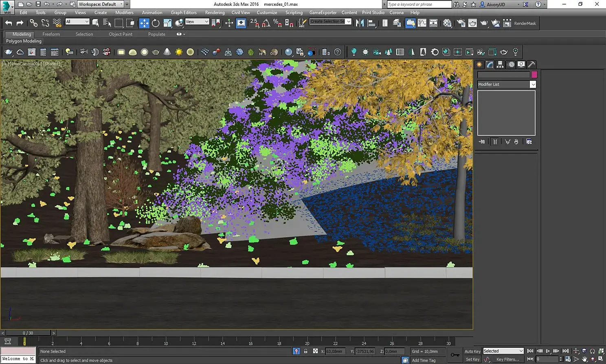Click the Corona sun yellow icon
This screenshot has height=364, width=606.
point(179,52)
